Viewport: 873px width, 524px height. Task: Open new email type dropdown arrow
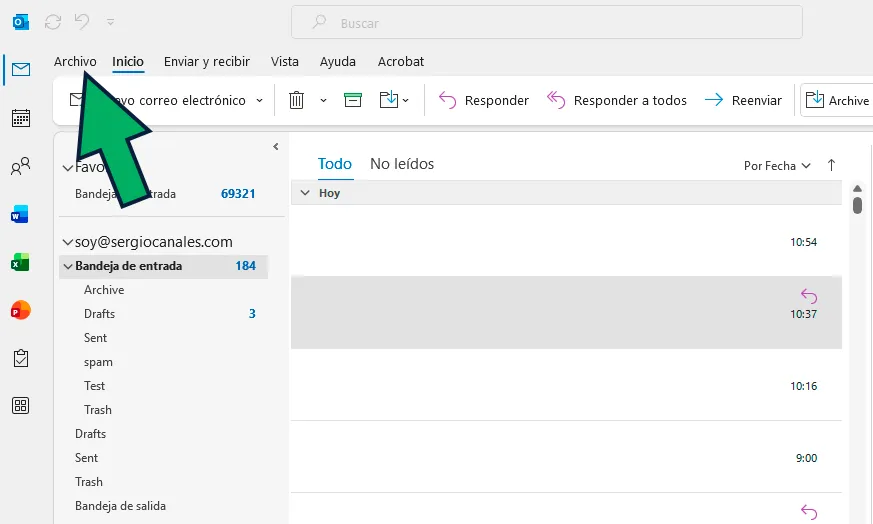pos(259,101)
